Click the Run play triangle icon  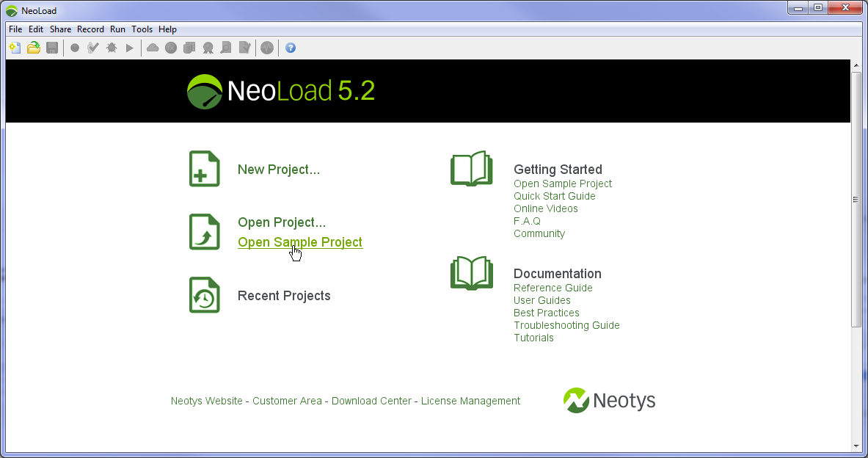(130, 48)
